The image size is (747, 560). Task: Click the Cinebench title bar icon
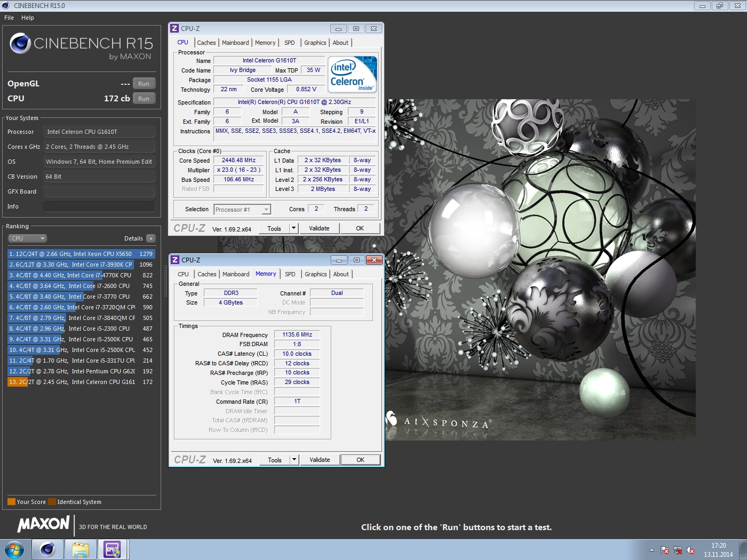point(6,5)
